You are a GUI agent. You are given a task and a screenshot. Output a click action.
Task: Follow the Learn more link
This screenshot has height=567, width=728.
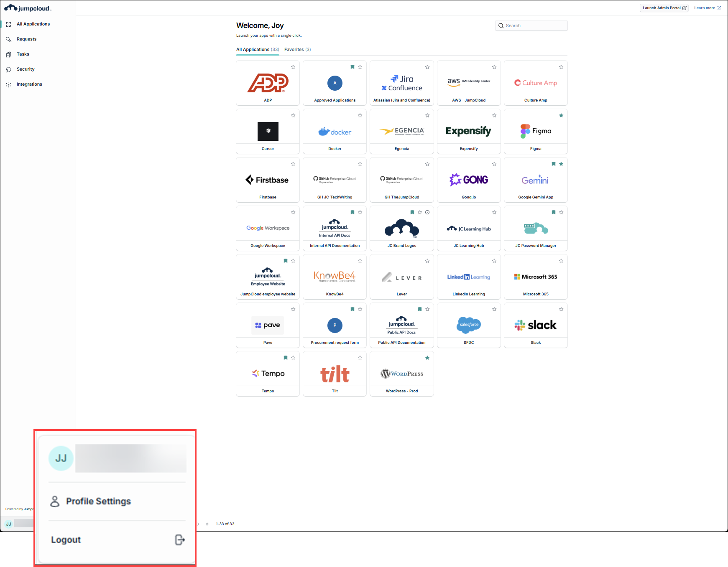coord(708,8)
